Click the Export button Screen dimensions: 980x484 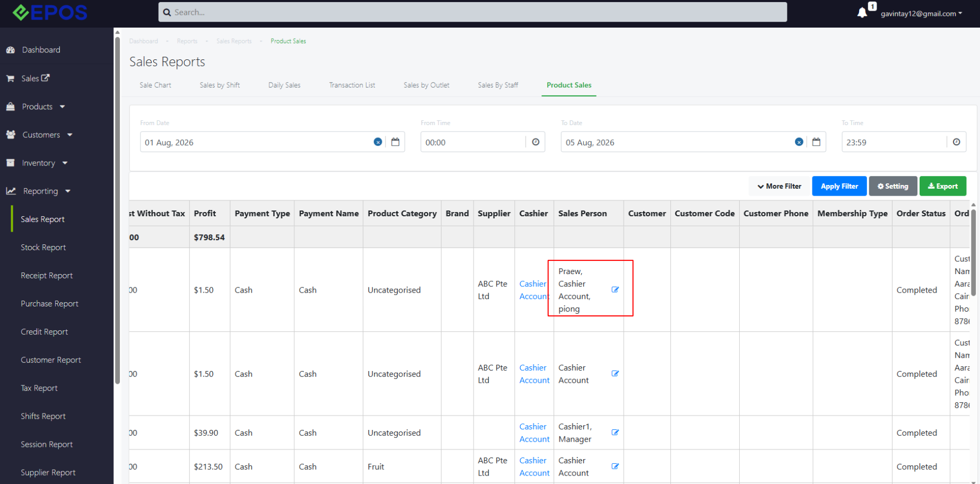[x=943, y=186]
